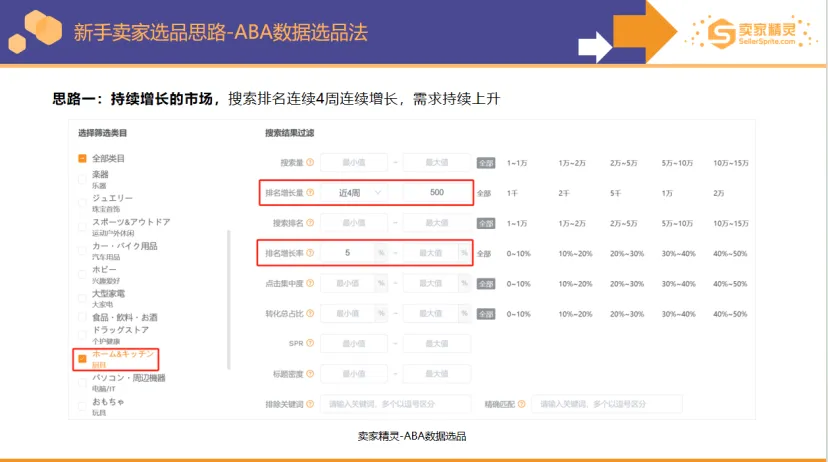Click the 卖家精灵-ABA数据选品 caption
The width and height of the screenshot is (828, 462).
[412, 436]
